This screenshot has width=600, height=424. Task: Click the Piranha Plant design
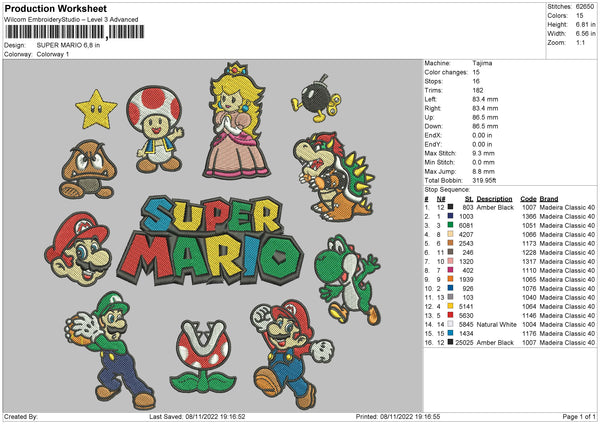(202, 356)
